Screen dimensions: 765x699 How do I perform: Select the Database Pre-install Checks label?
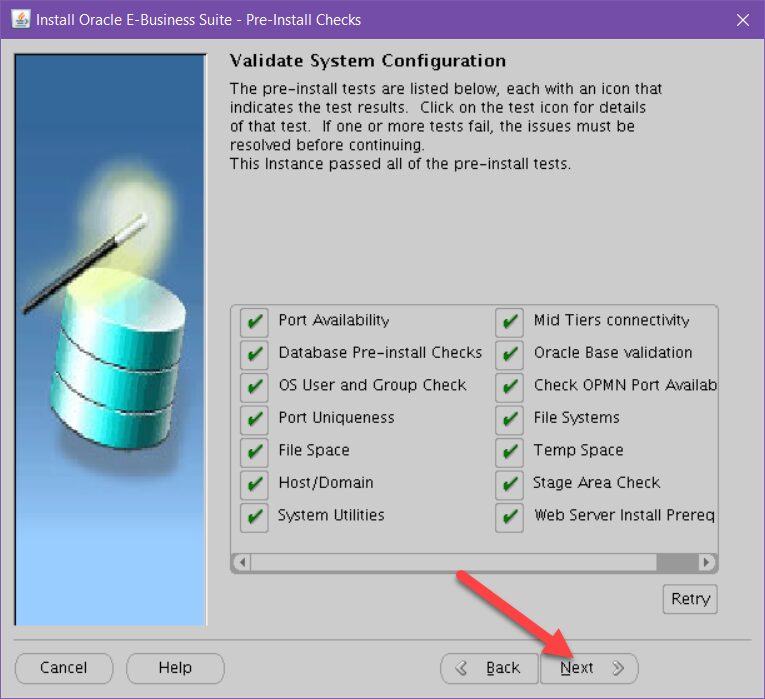click(x=380, y=353)
